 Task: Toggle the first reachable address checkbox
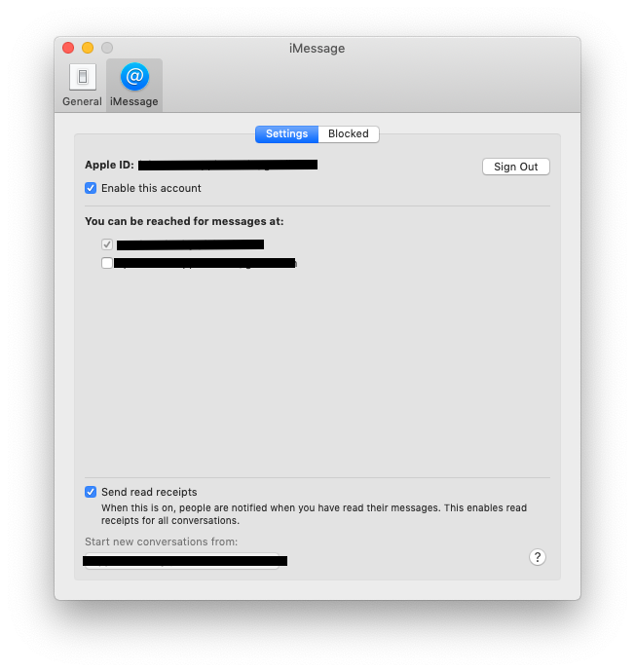click(x=107, y=244)
